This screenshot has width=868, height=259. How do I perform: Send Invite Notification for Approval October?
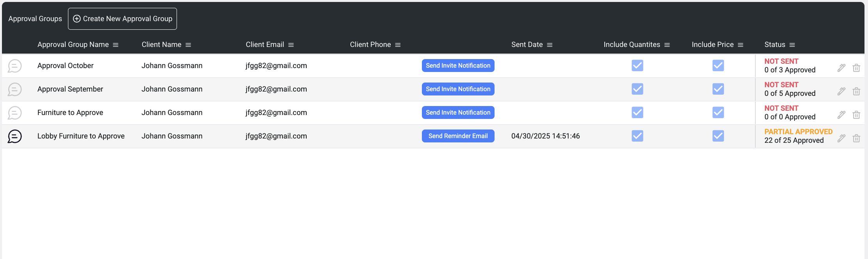point(458,66)
